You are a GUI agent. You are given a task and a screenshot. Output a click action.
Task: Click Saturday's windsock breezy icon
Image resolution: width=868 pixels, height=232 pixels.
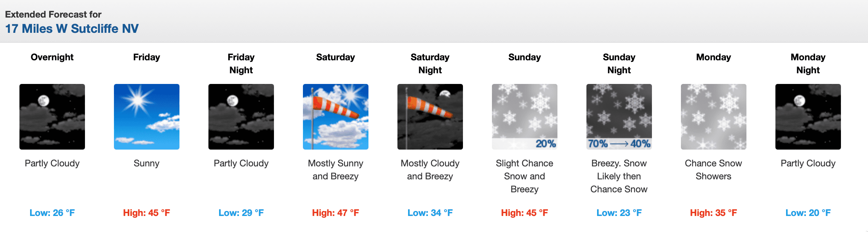(336, 117)
